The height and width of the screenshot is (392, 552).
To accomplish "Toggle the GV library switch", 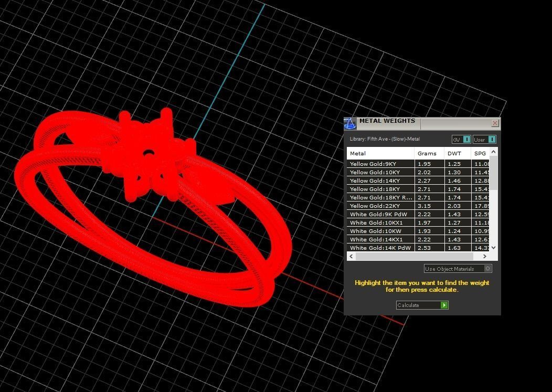I will (x=461, y=140).
